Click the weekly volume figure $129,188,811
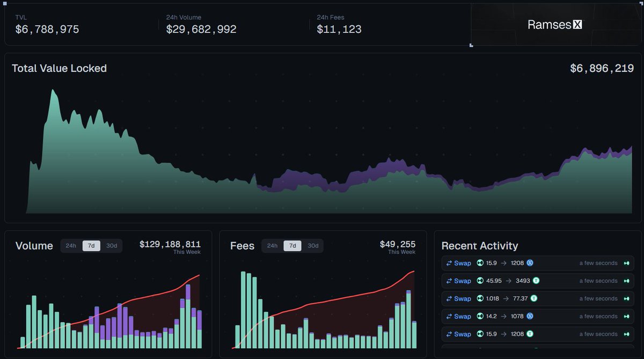Viewport: 644px width, 359px height. point(170,244)
